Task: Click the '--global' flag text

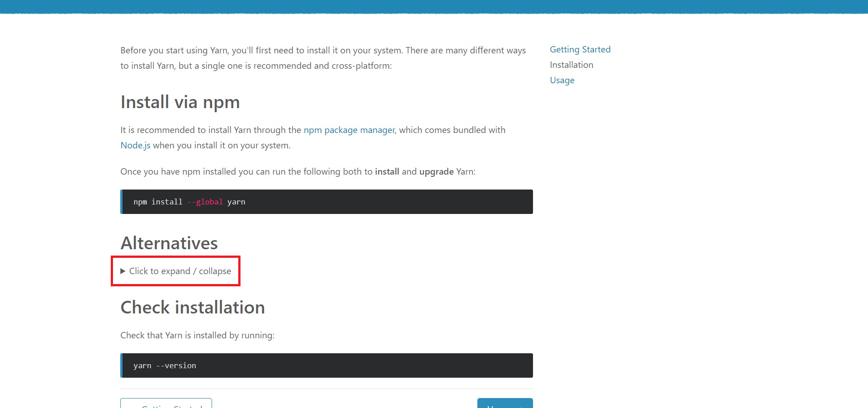Action: (x=205, y=202)
